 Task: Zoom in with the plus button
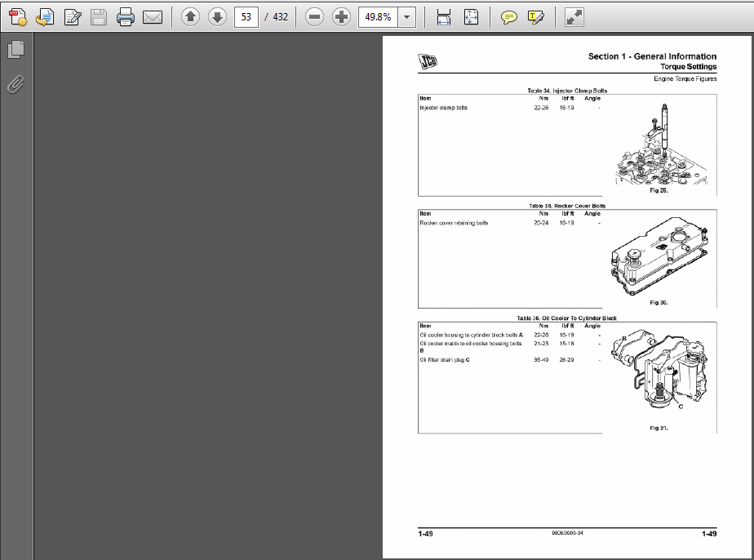click(341, 17)
